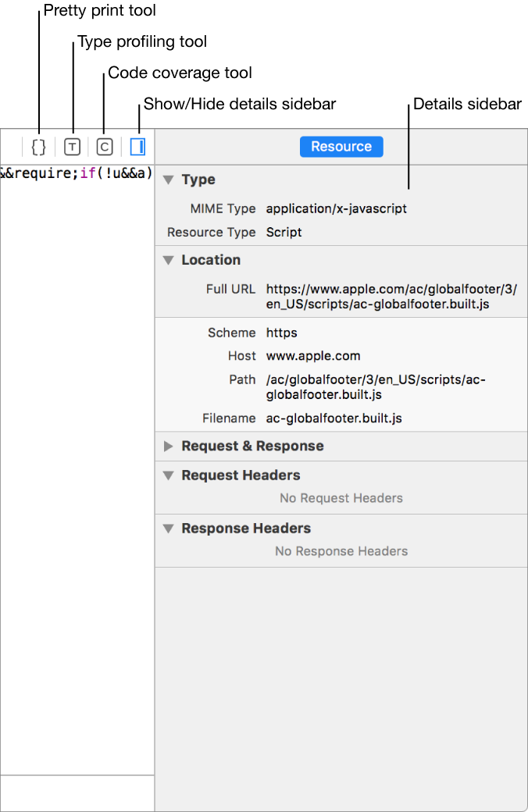This screenshot has width=528, height=812.
Task: Expand the Request & Response section
Action: (x=168, y=447)
